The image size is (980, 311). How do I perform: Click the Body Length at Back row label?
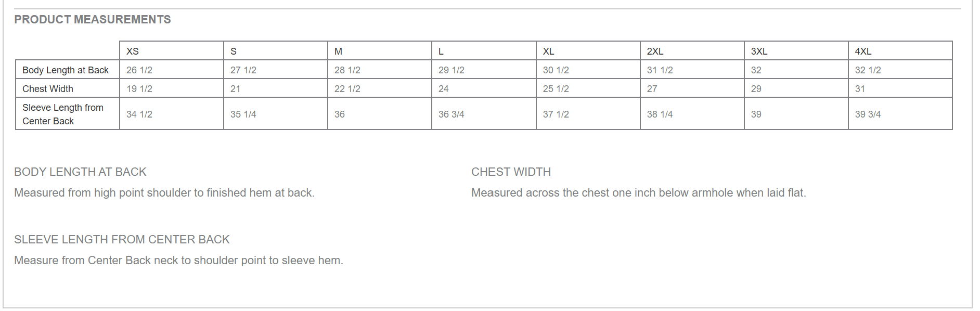(66, 70)
